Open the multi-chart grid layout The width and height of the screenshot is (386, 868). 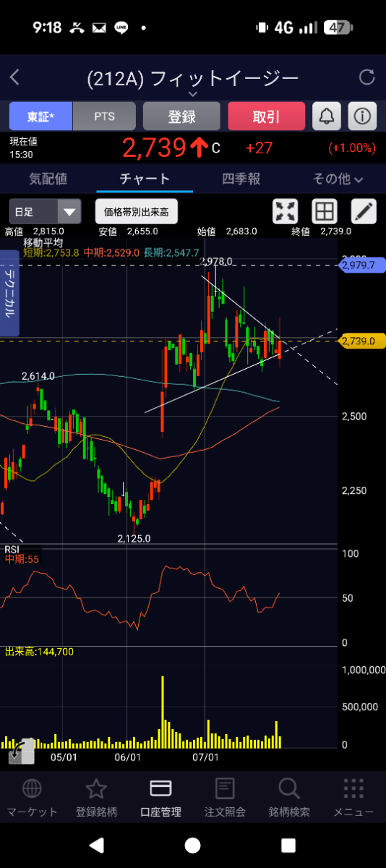coord(325,211)
